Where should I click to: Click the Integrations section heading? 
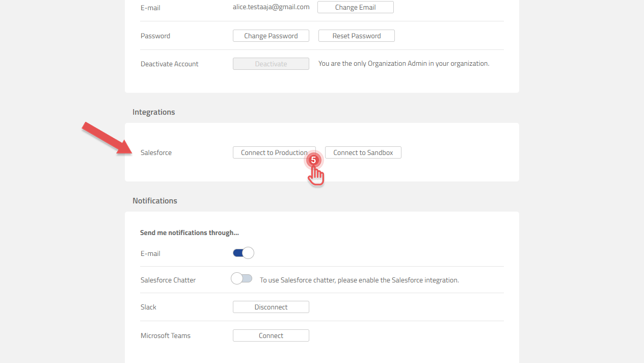click(x=153, y=112)
